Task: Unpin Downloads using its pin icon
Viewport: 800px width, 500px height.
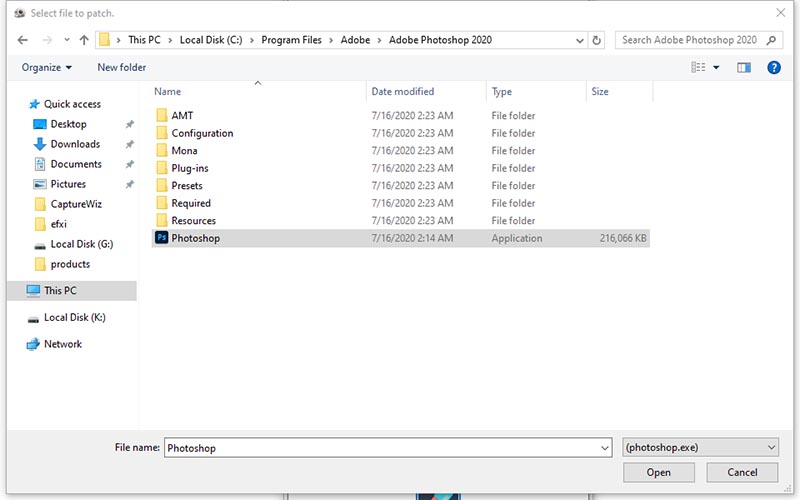Action: (x=130, y=144)
